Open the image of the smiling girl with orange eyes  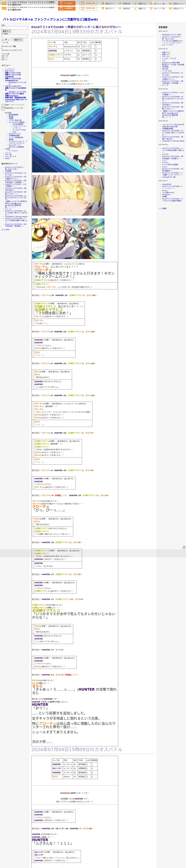[68, 239]
